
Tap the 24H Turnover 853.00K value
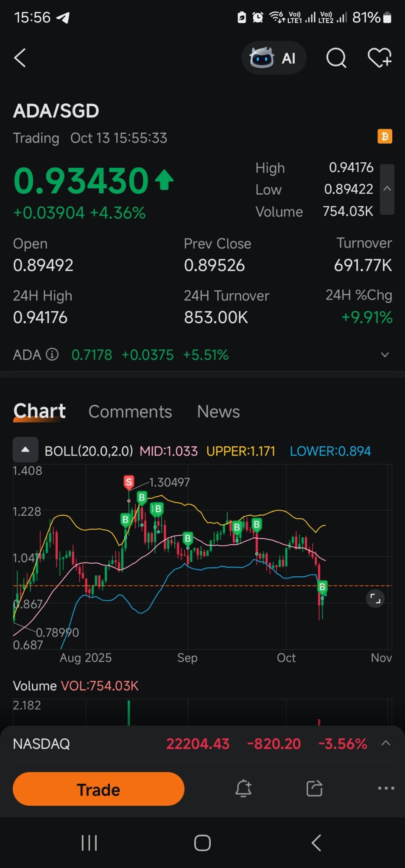(216, 317)
